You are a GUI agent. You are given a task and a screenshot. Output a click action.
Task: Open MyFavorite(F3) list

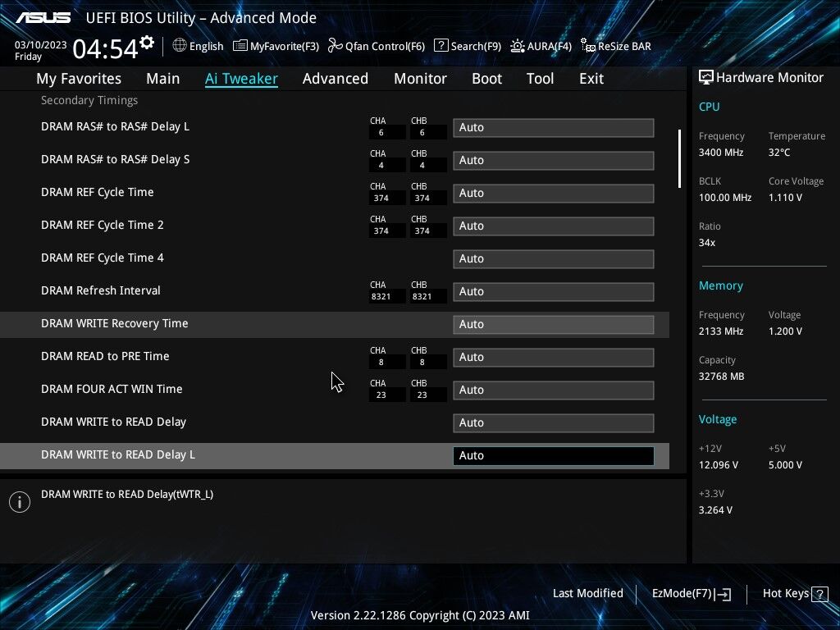point(276,46)
